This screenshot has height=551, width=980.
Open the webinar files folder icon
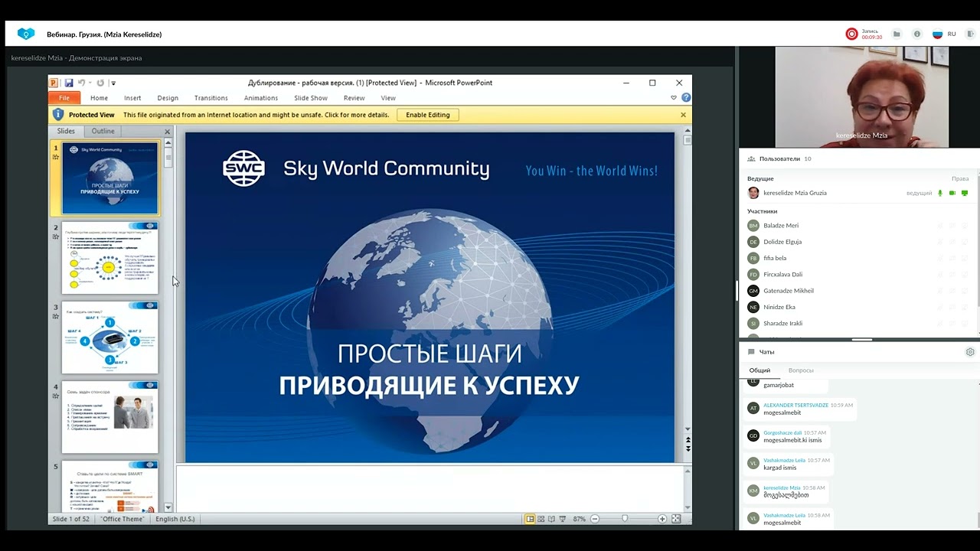897,34
